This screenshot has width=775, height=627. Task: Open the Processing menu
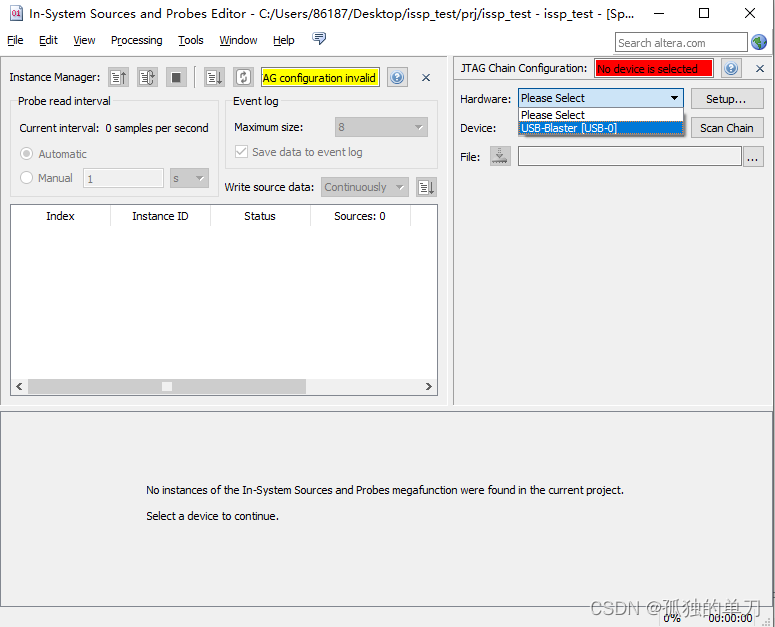tap(136, 40)
